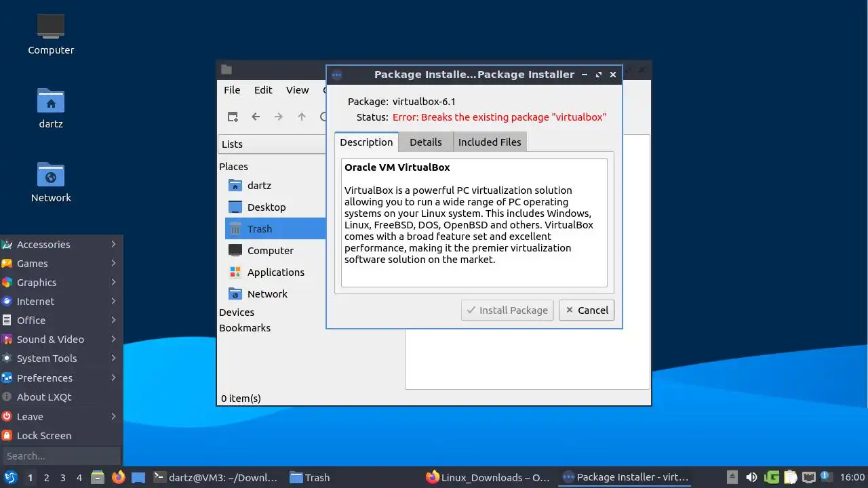Open About LXQt from the menu

(x=61, y=396)
